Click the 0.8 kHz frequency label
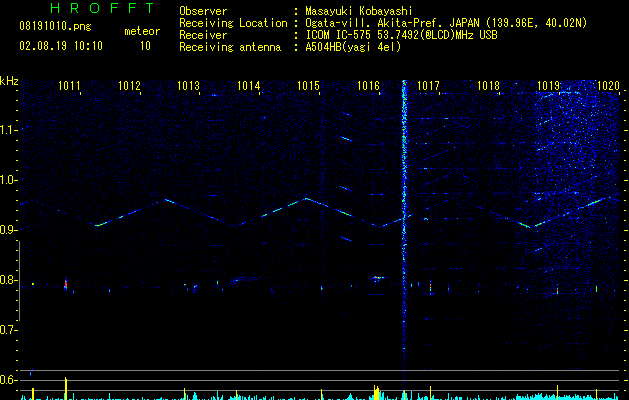Image resolution: width=629 pixels, height=400 pixels. tap(8, 280)
